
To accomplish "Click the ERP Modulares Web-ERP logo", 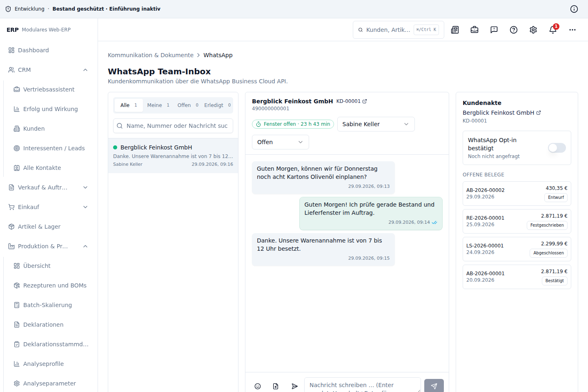I will 39,30.
